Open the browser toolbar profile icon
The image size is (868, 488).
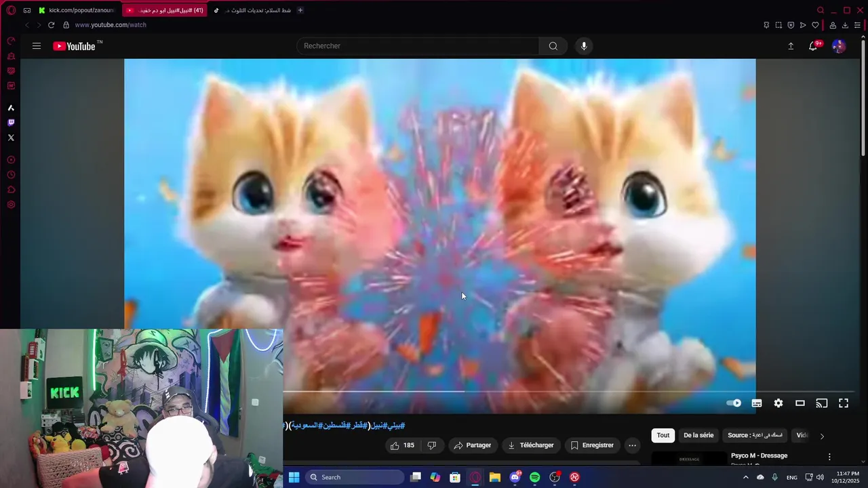click(833, 25)
